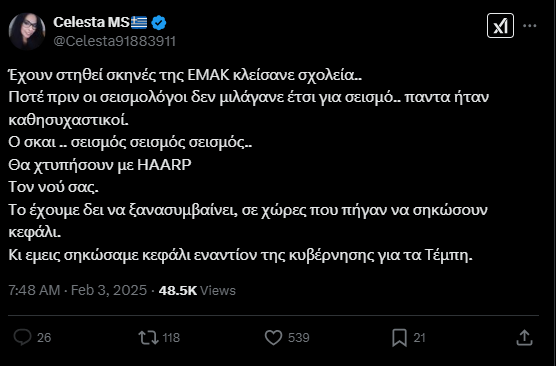Click the blue verified badge

[159, 23]
